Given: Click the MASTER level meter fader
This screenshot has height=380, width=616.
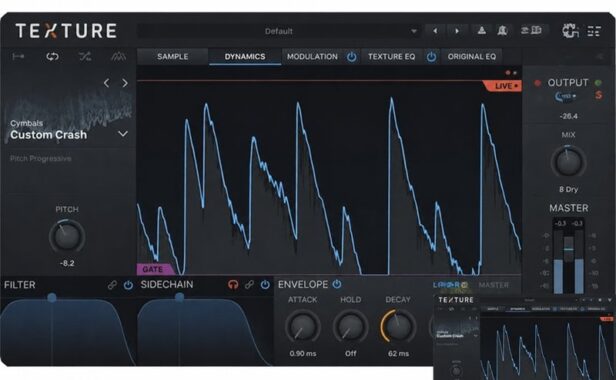Looking at the screenshot, I should [568, 249].
